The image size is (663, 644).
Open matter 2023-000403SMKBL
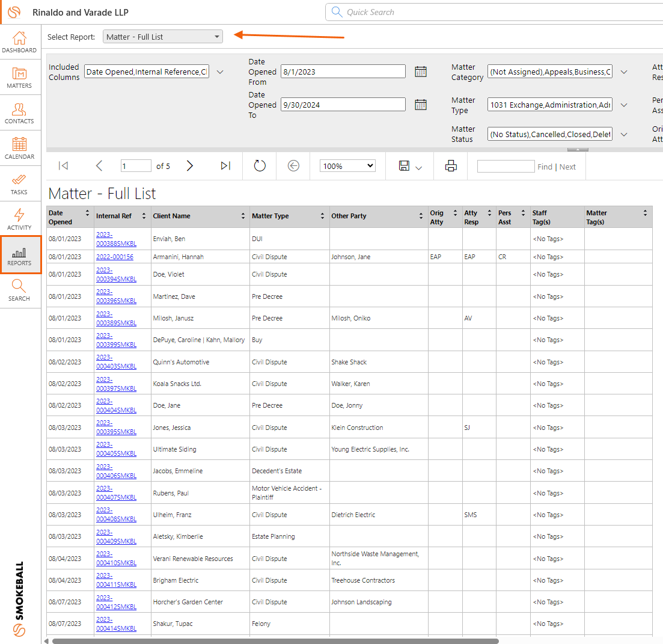(116, 362)
